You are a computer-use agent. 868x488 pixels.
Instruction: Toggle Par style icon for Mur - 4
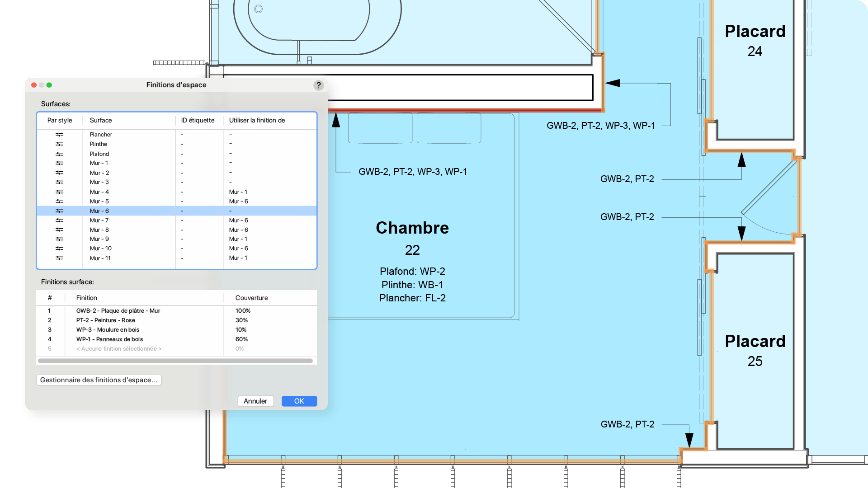point(59,192)
